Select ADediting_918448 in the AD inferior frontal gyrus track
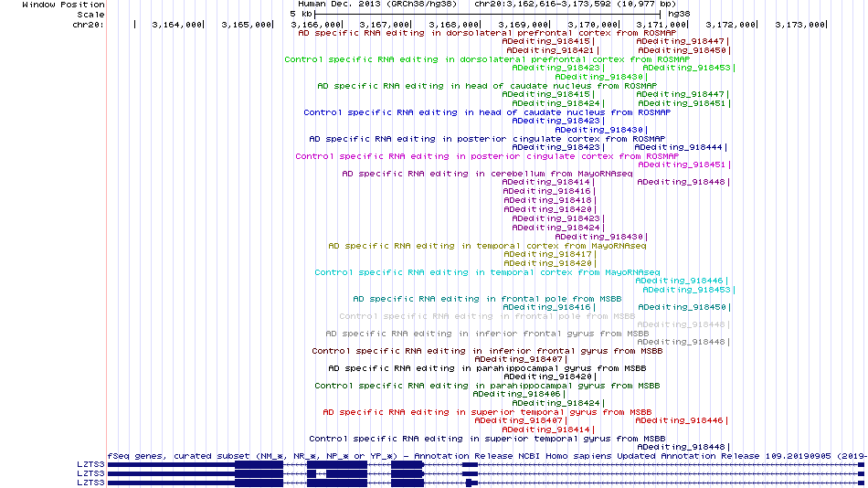This screenshot has height=488, width=868. (x=683, y=342)
